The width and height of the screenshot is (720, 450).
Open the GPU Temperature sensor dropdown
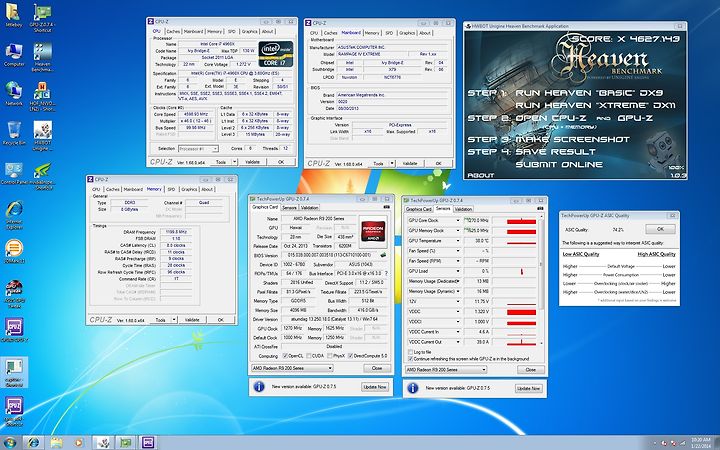pos(457,241)
